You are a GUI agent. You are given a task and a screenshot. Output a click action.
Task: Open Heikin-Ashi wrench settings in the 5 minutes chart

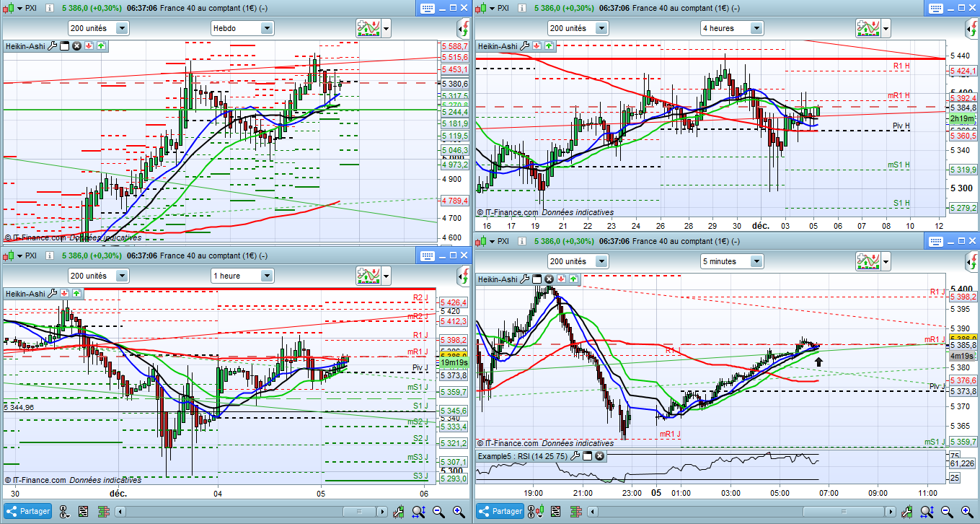point(524,279)
